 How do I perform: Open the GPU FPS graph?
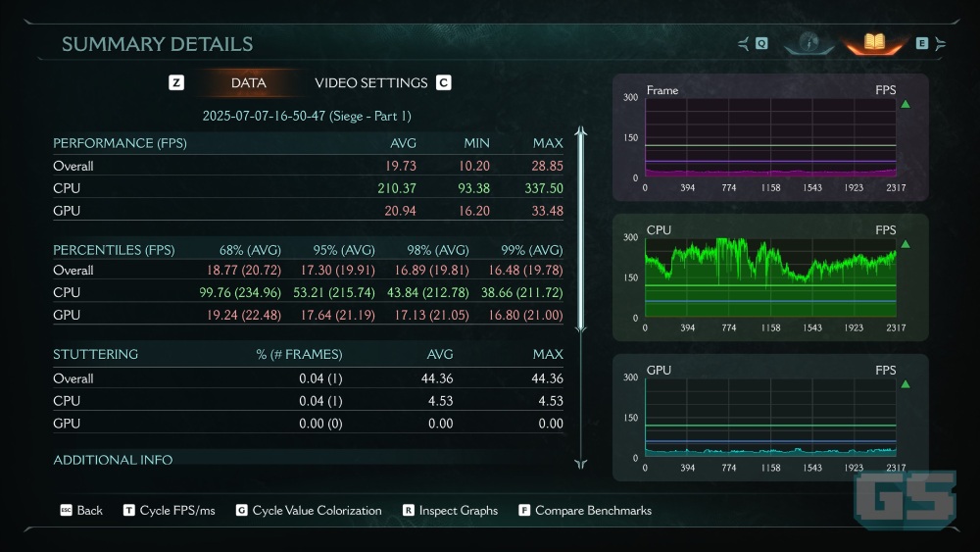[770, 417]
